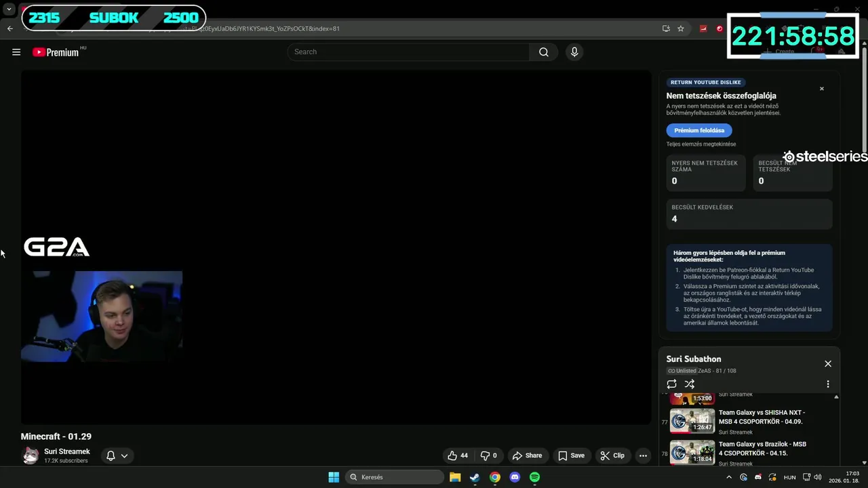This screenshot has height=488, width=868.
Task: Click the Logitech G Hub tray icon
Action: pyautogui.click(x=744, y=477)
